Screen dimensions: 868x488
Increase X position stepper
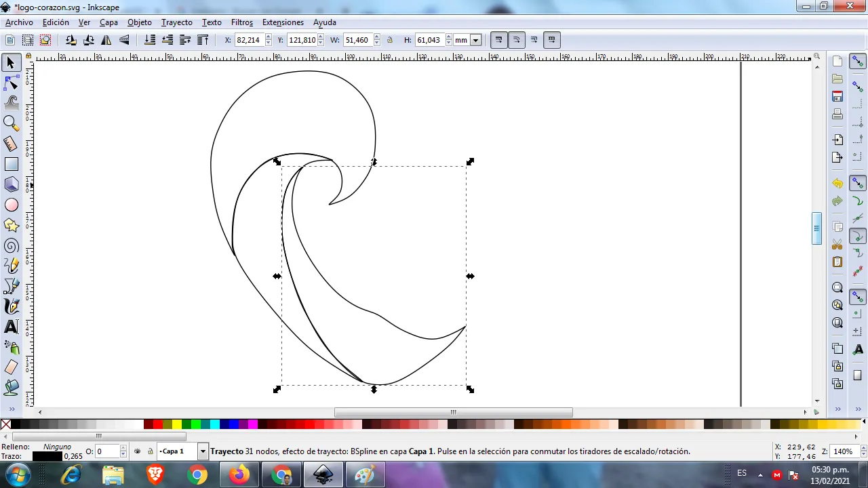click(268, 37)
